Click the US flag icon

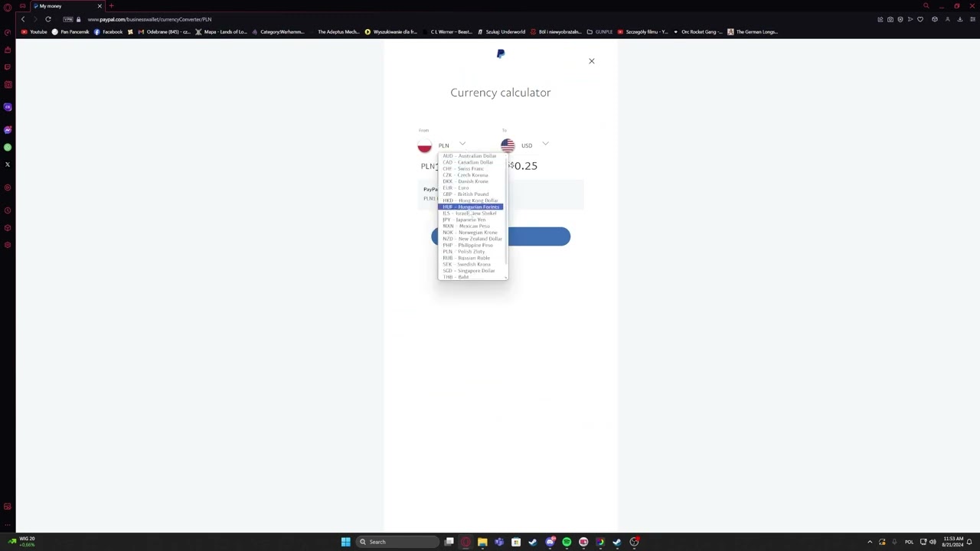508,145
